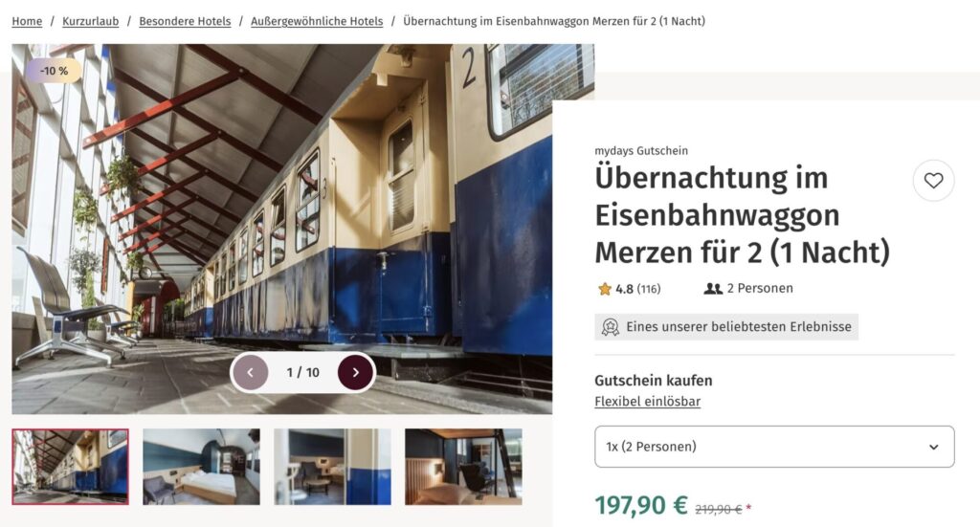Open Außergewöhnliche Hotels breadcrumb
Image resolution: width=980 pixels, height=527 pixels.
click(x=317, y=21)
